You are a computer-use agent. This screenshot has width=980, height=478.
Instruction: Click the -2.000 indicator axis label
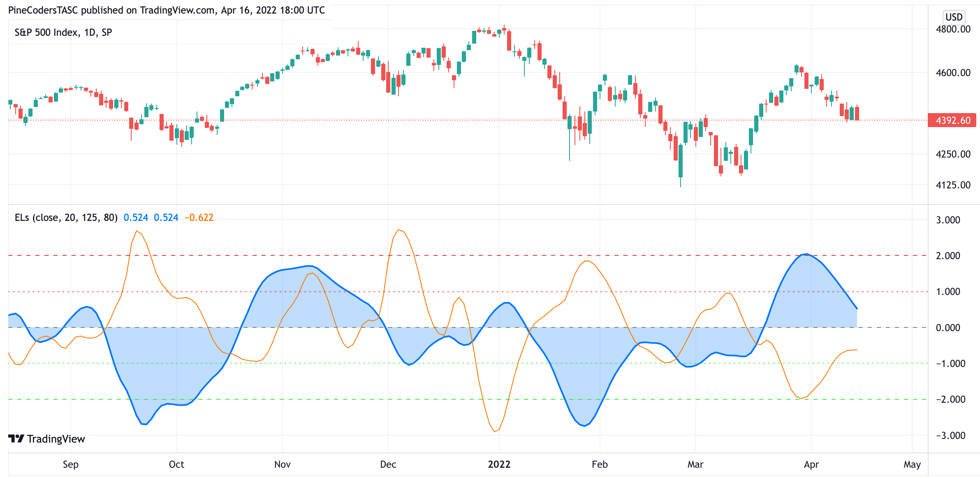point(950,399)
